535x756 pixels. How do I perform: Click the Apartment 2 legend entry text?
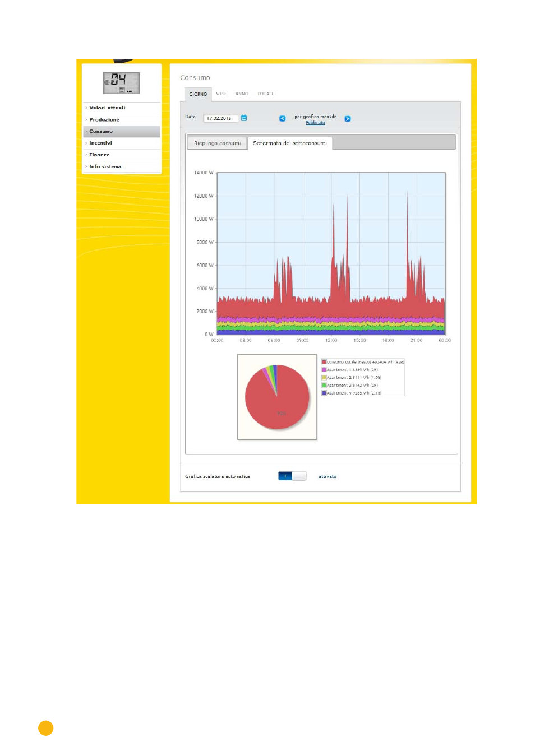pos(354,378)
